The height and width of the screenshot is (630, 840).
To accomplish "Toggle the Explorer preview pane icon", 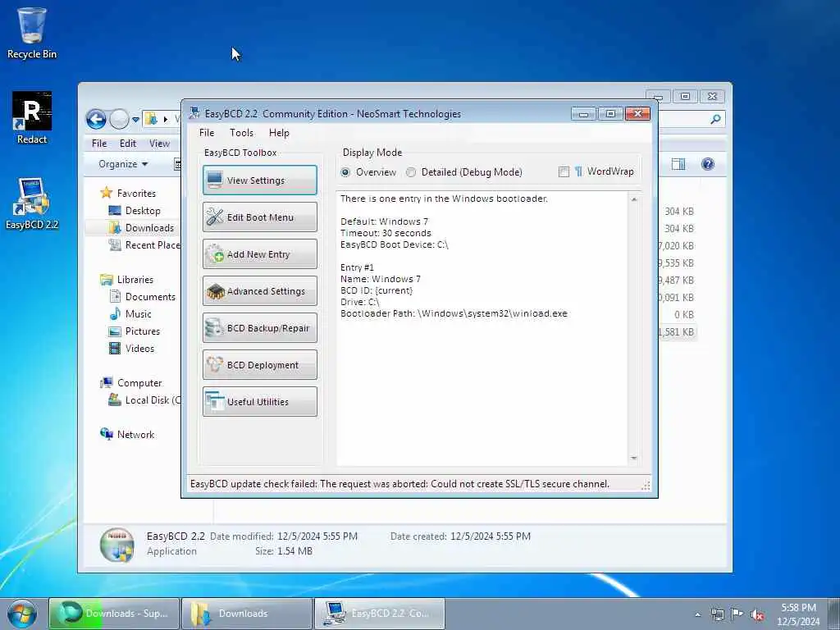I will 678,164.
